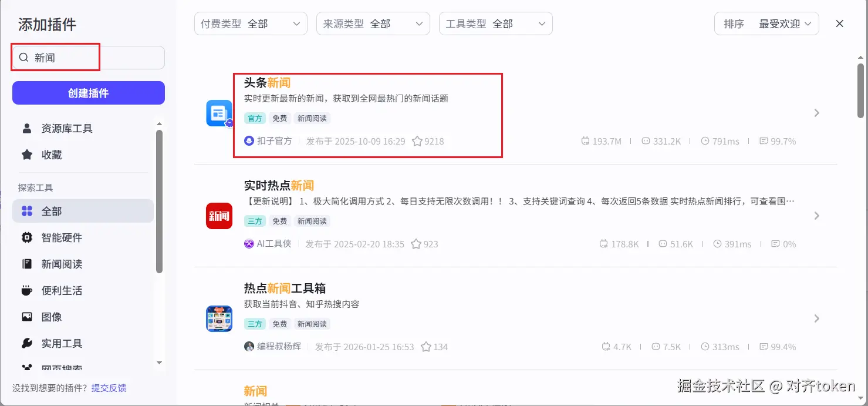Image resolution: width=868 pixels, height=406 pixels.
Task: Expand 实时热点新闻 with its right chevron
Action: click(817, 216)
